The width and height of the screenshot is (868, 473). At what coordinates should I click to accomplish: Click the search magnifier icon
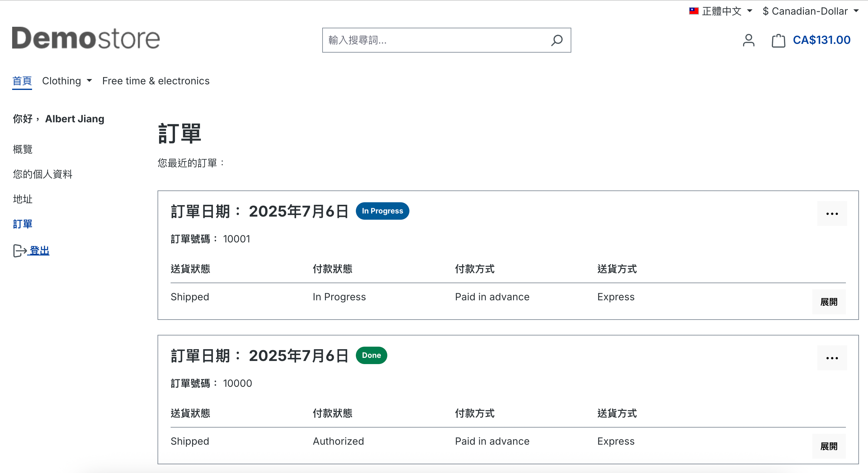click(557, 40)
